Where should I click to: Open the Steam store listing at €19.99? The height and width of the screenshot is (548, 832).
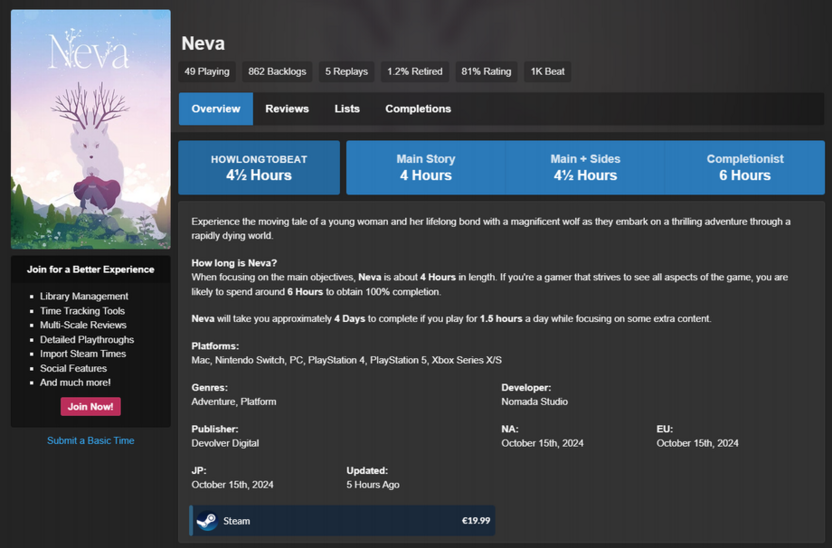click(x=342, y=521)
